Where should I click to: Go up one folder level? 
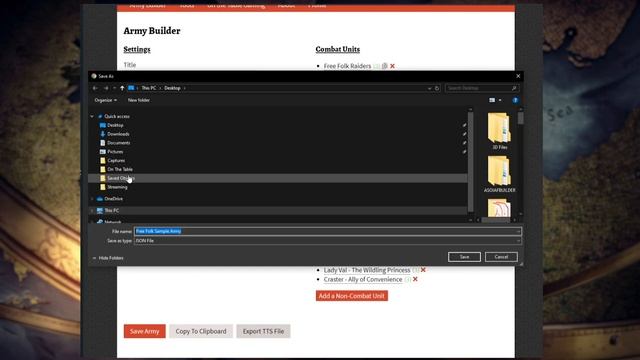pos(122,88)
